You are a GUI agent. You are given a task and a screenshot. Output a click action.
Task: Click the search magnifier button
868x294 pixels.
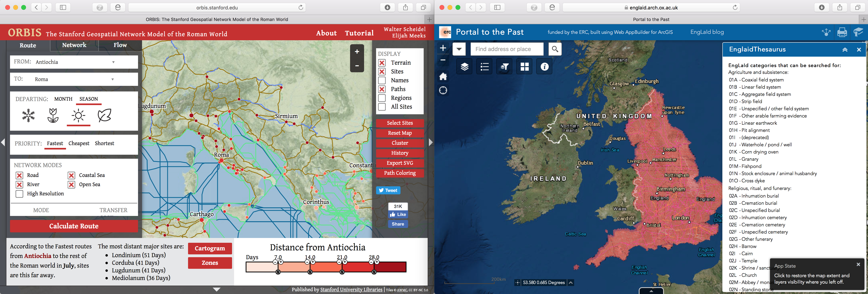point(555,49)
